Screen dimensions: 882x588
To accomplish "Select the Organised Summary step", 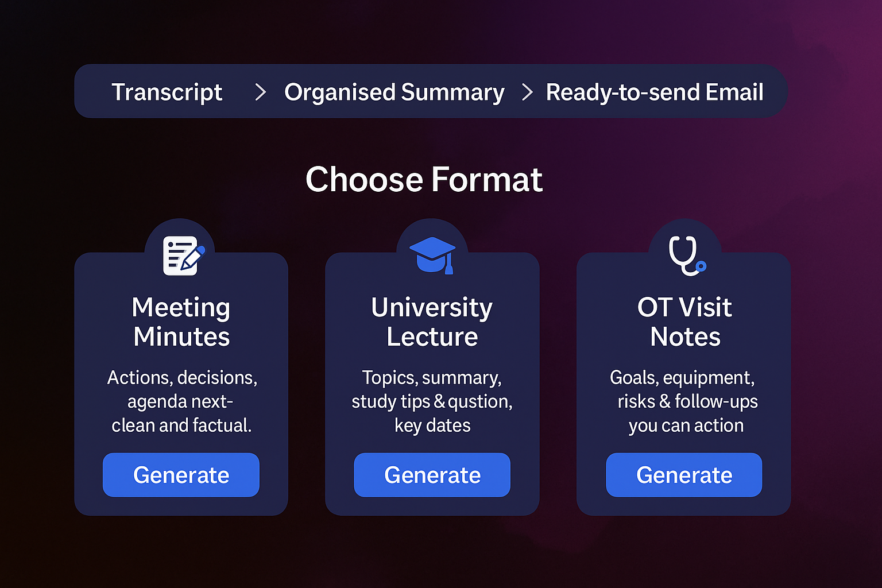I will coord(394,92).
